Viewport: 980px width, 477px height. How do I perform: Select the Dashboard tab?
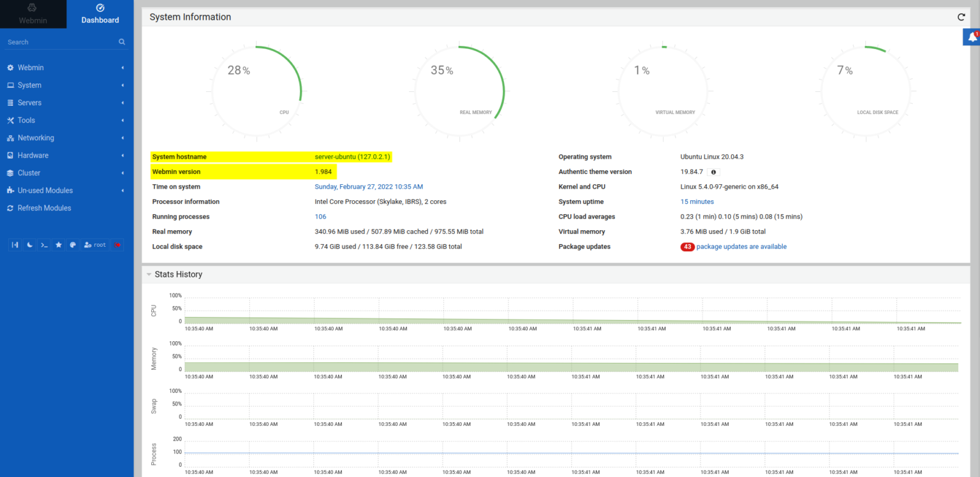coord(100,14)
